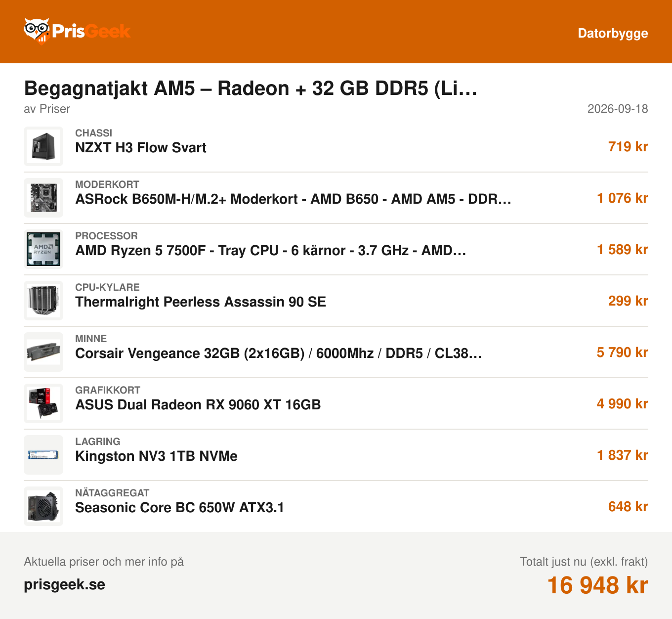The height and width of the screenshot is (619, 672).
Task: Click the MINNE category label
Action: point(91,339)
